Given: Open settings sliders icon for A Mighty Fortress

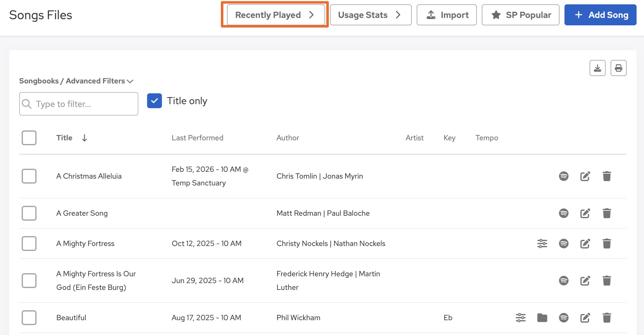Looking at the screenshot, I should 542,244.
